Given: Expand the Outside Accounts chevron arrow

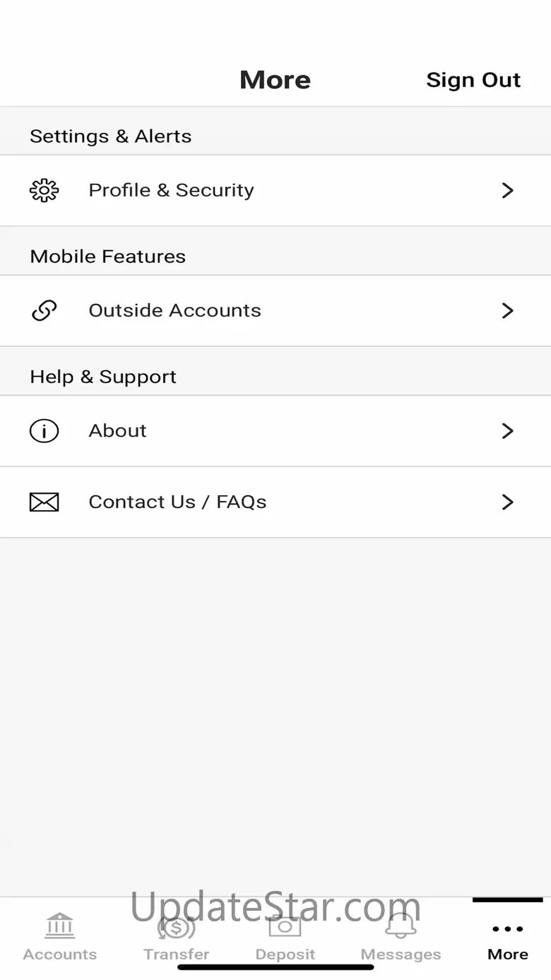Looking at the screenshot, I should (507, 311).
